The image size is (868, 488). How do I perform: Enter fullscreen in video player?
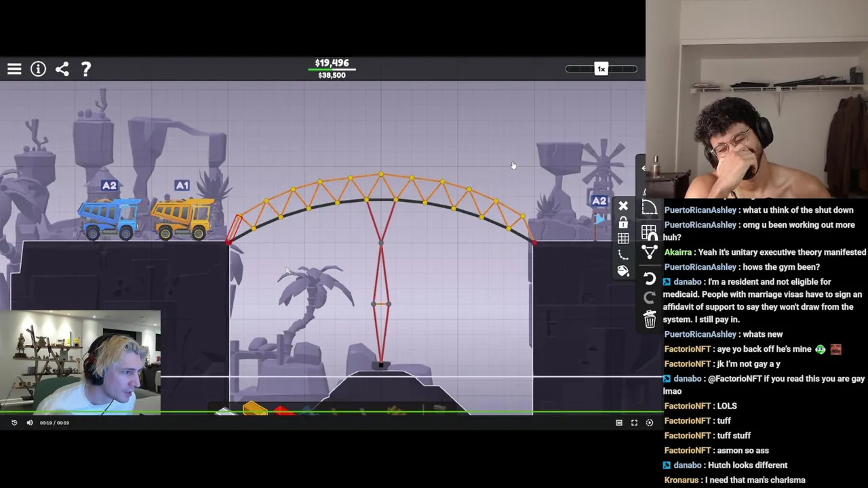click(x=634, y=423)
